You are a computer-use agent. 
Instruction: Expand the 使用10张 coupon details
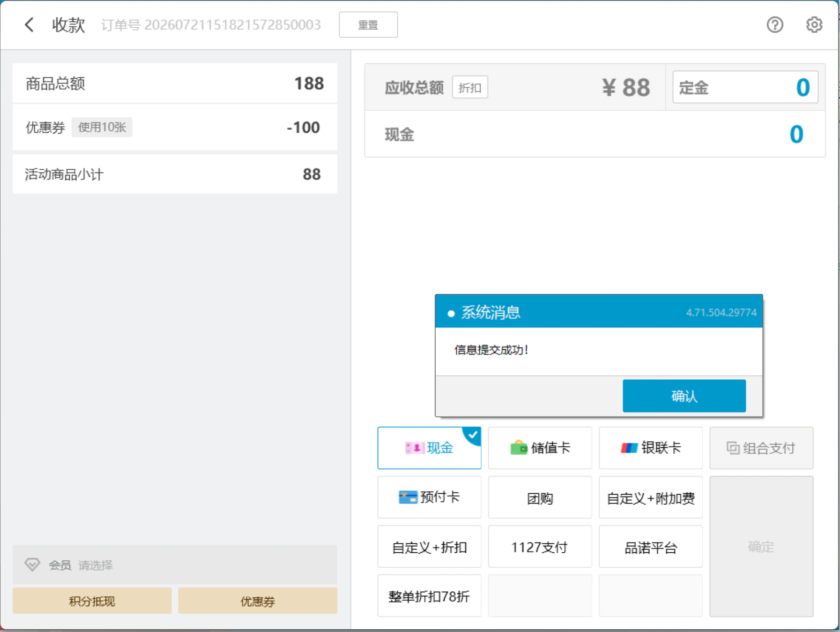102,127
